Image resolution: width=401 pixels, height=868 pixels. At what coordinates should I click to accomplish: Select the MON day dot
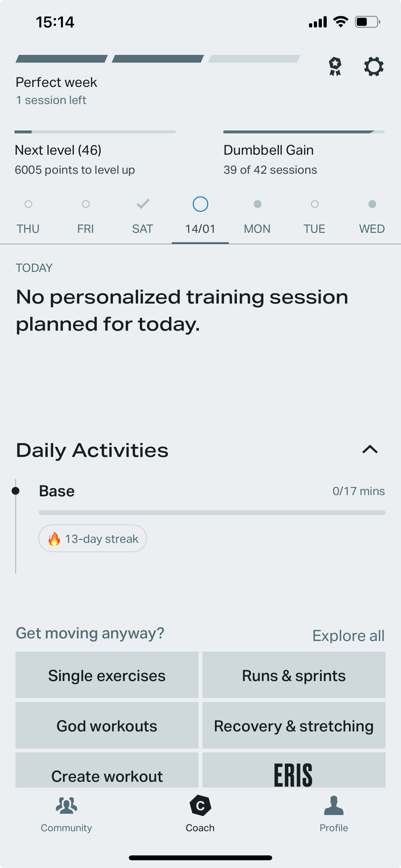257,204
